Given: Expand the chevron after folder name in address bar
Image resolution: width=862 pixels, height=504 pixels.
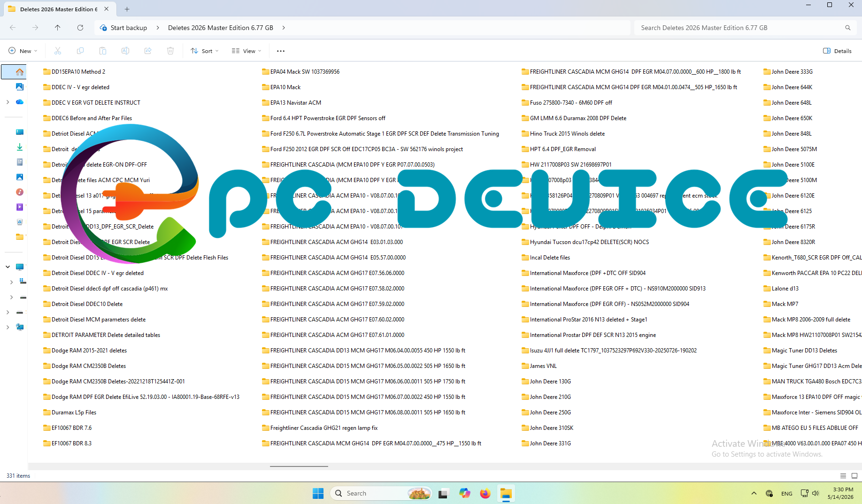Looking at the screenshot, I should pyautogui.click(x=284, y=28).
